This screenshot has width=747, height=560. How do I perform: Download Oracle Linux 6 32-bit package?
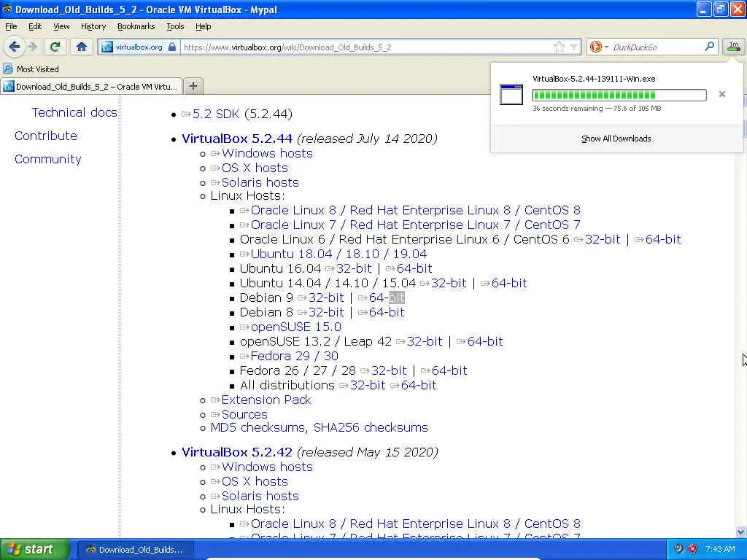click(602, 239)
